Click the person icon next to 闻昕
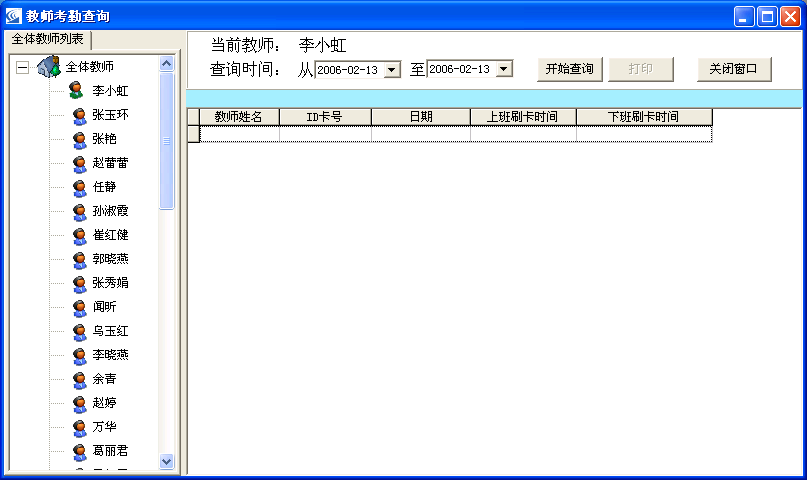Viewport: 807px width, 480px height. [x=79, y=308]
